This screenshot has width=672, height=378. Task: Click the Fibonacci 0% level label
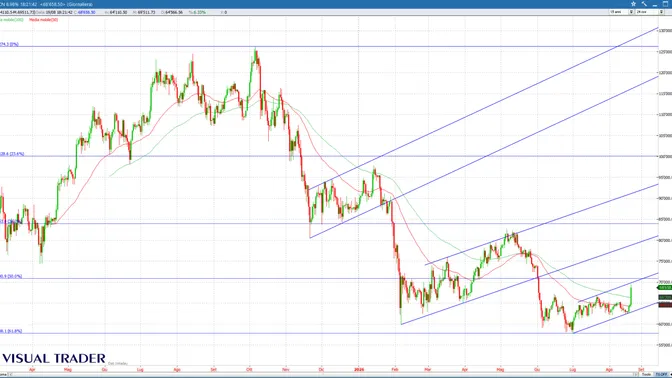(x=9, y=44)
